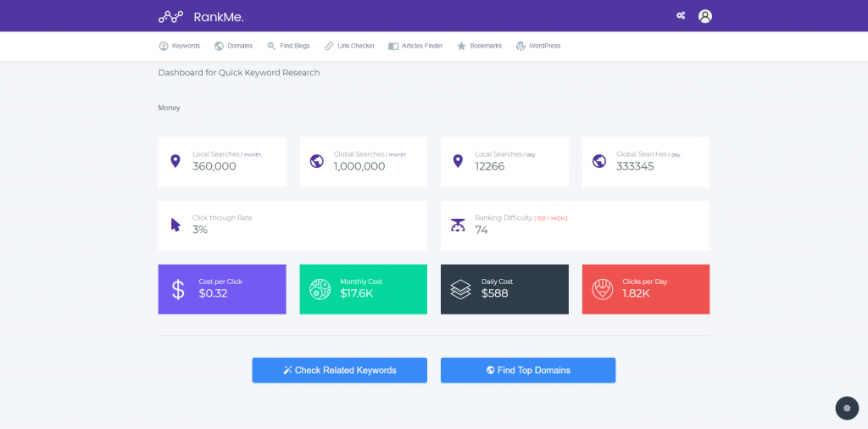Screen dimensions: 868x429
Task: Click the Ranking Difficulty icon
Action: click(x=458, y=226)
